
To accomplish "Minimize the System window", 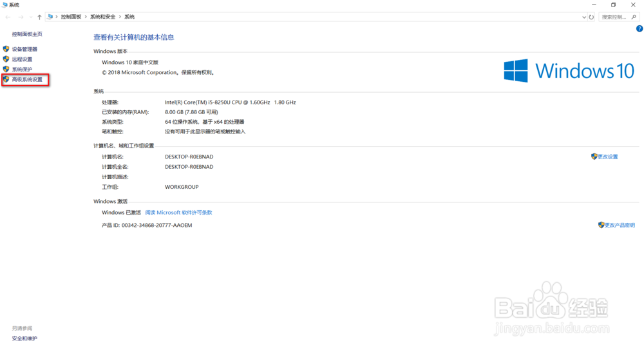I will (x=594, y=5).
